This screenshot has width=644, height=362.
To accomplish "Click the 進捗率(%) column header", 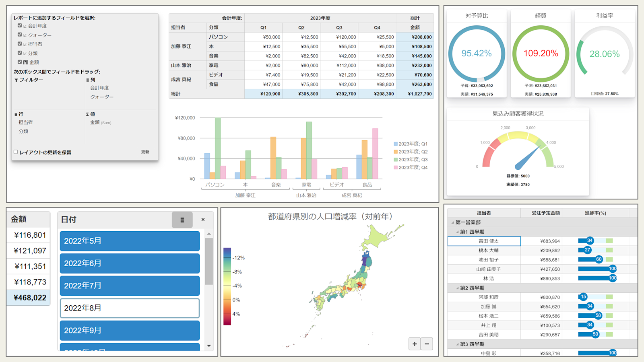I will pos(595,213).
